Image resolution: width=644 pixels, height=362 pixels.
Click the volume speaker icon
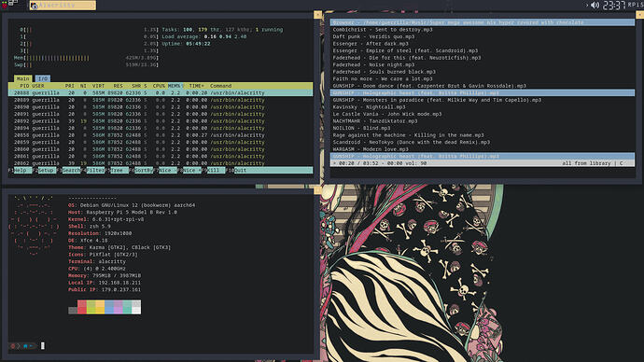595,5
